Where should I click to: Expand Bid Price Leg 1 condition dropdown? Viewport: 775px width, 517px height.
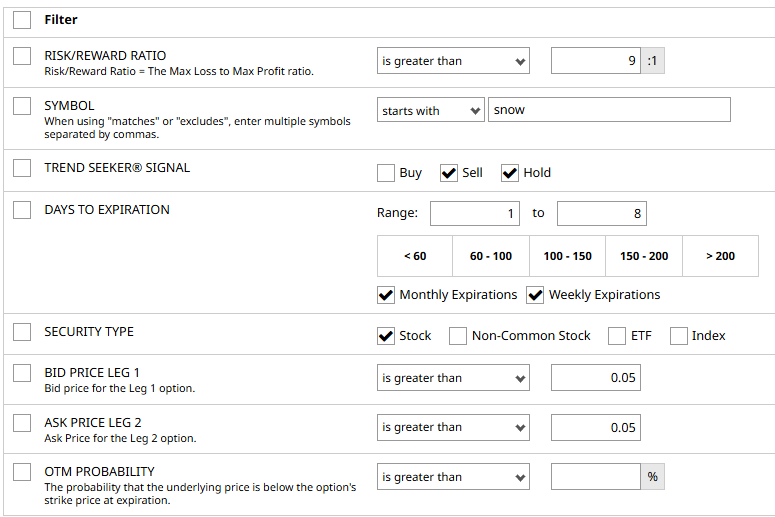click(453, 378)
